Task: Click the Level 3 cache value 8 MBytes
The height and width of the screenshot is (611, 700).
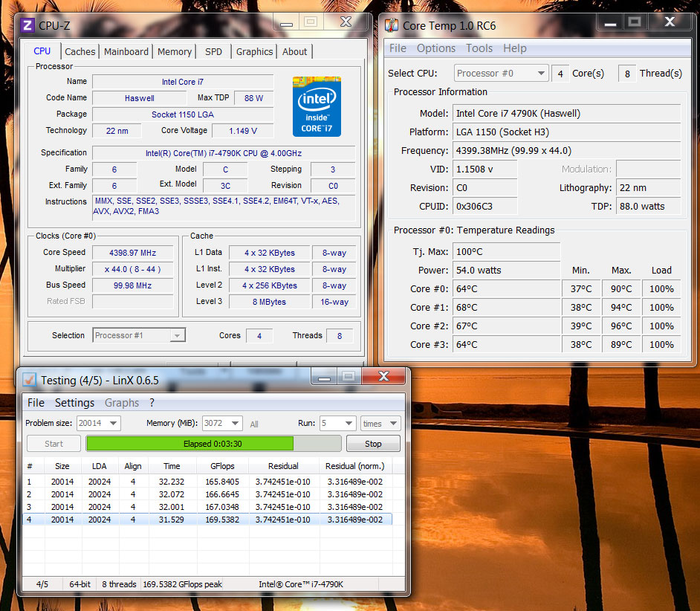Action: pyautogui.click(x=269, y=302)
